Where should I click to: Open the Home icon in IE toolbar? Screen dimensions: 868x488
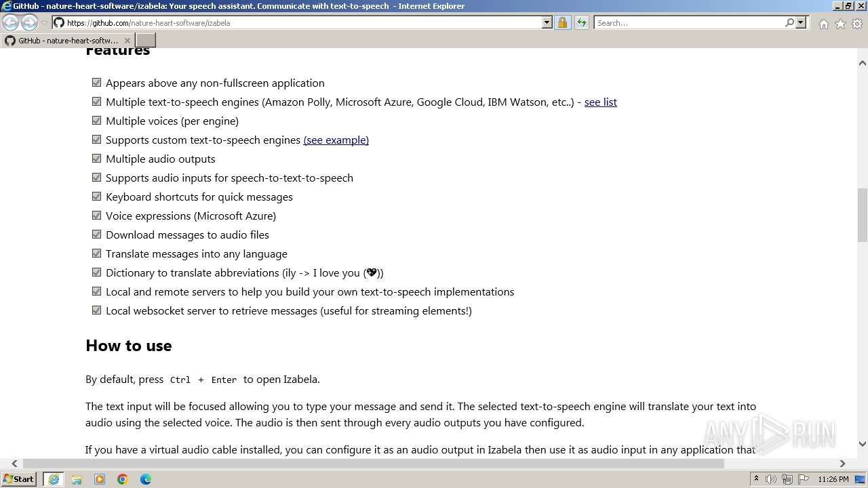[823, 24]
